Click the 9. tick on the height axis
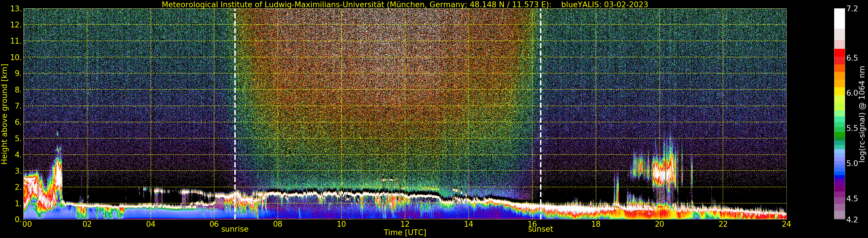This screenshot has width=868, height=238. 18,74
